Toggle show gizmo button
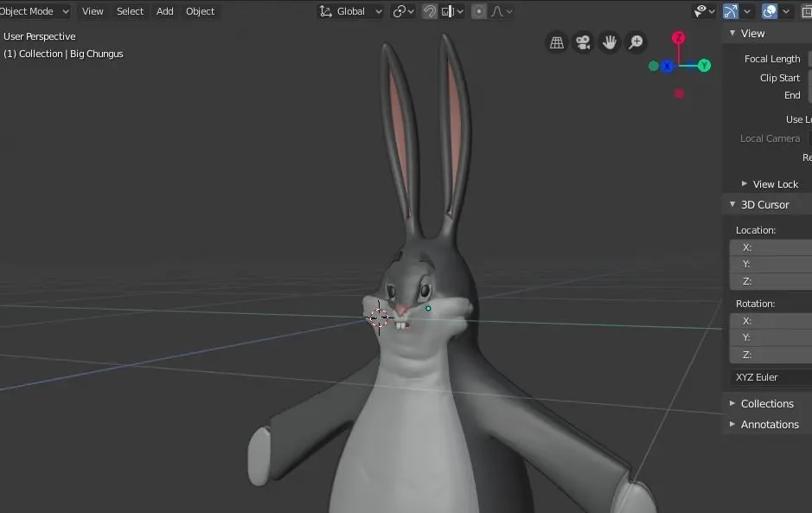Image resolution: width=812 pixels, height=513 pixels. pos(731,11)
